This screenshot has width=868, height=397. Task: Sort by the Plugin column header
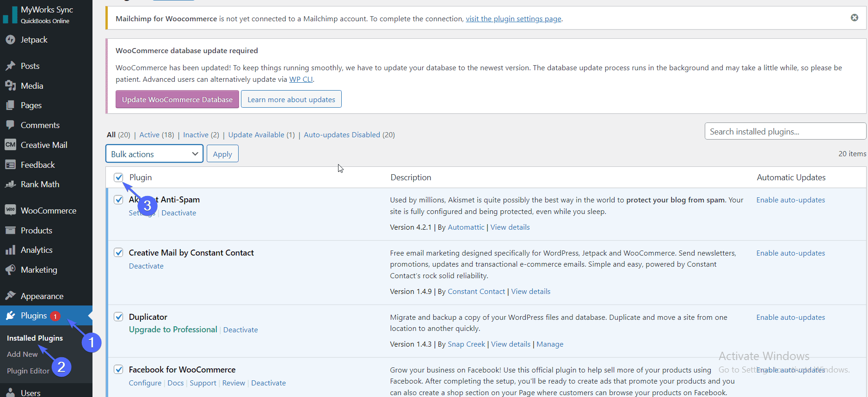(141, 177)
